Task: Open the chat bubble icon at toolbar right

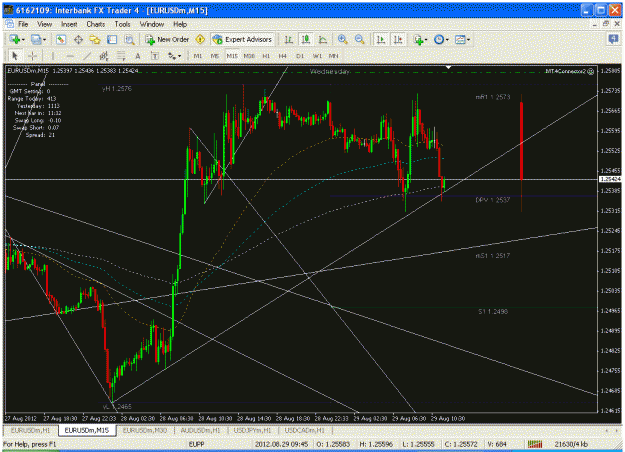Action: point(613,39)
